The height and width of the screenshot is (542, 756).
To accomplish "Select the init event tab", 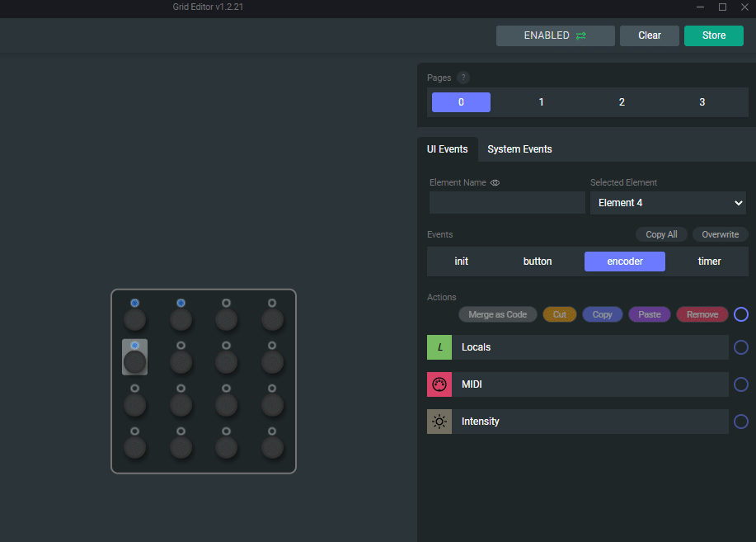I will pos(461,261).
